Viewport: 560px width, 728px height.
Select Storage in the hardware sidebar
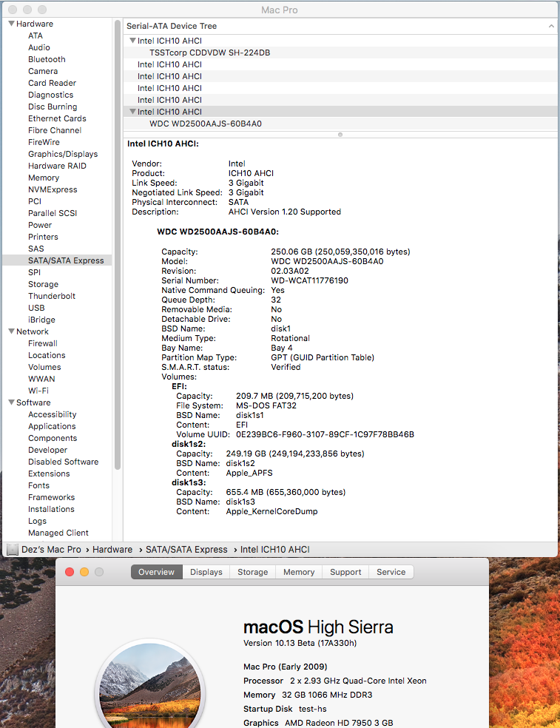tap(43, 284)
